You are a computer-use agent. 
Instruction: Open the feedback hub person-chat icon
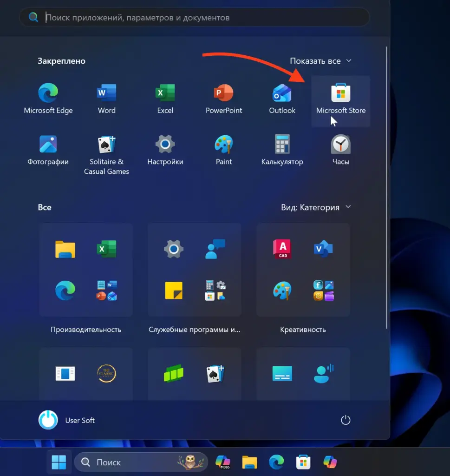click(215, 249)
